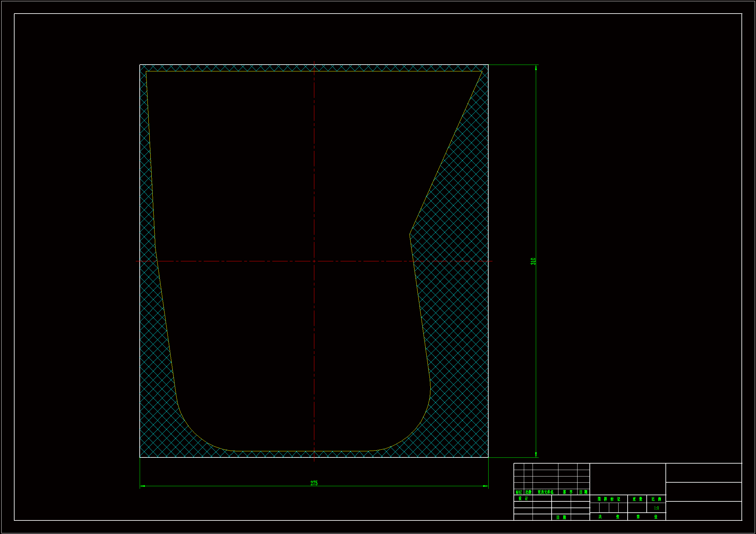
Task: Click the large empty top-right title block cell
Action: tap(704, 473)
